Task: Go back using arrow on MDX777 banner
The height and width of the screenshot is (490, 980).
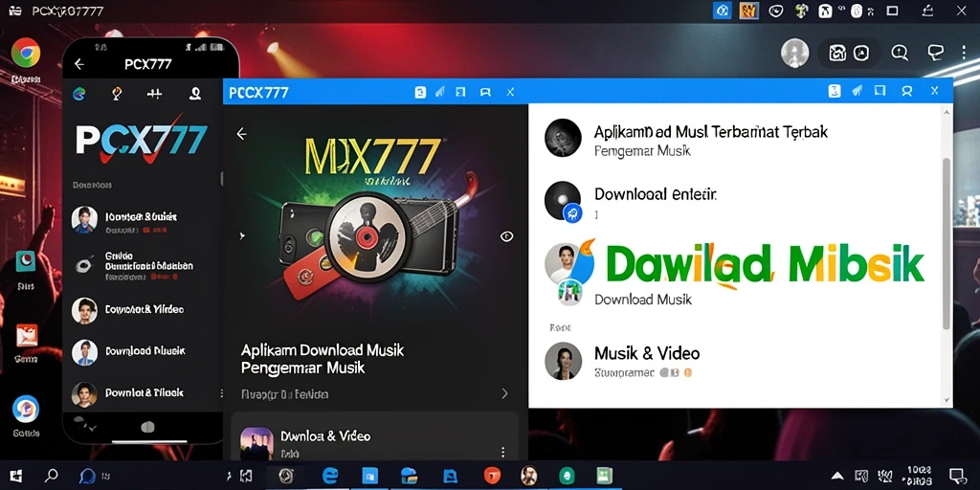Action: coord(242,134)
